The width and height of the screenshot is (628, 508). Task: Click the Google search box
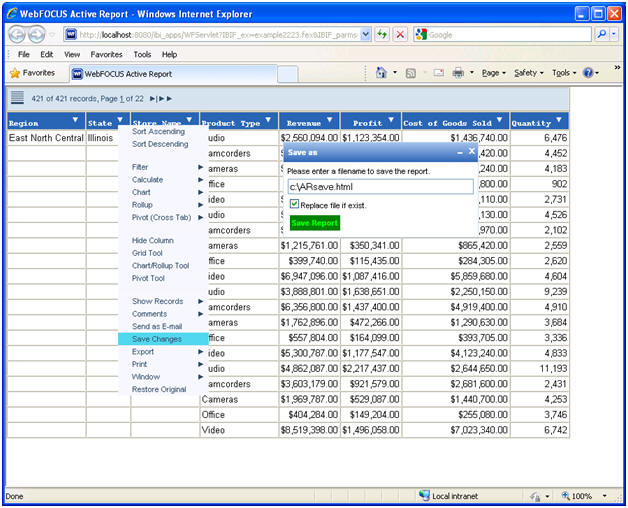[x=509, y=34]
